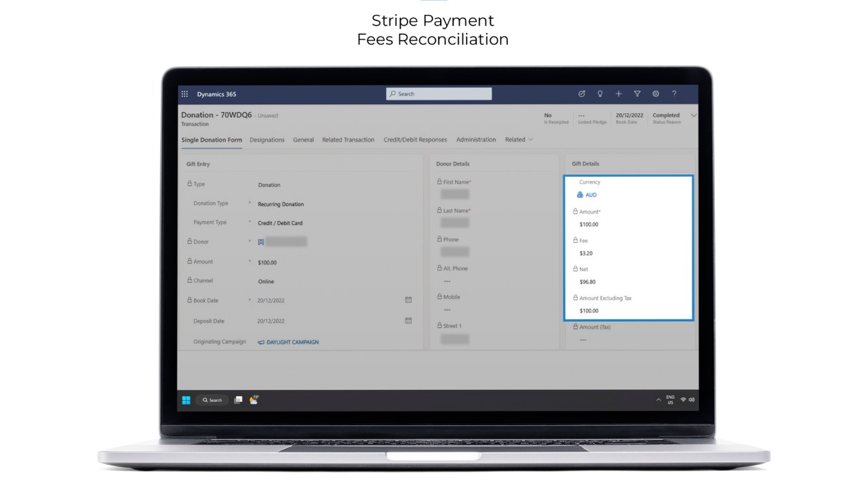The height and width of the screenshot is (488, 868).
Task: Click the Channel field value Online
Action: 266,281
